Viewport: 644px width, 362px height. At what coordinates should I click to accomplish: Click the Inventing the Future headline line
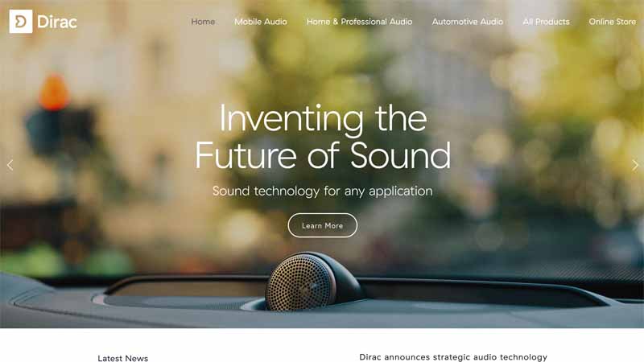(x=323, y=118)
